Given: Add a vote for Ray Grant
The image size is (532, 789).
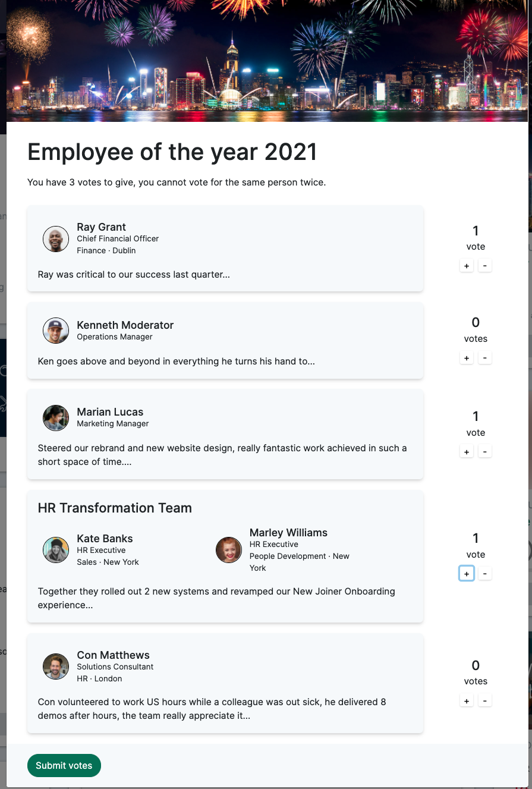Looking at the screenshot, I should click(467, 266).
